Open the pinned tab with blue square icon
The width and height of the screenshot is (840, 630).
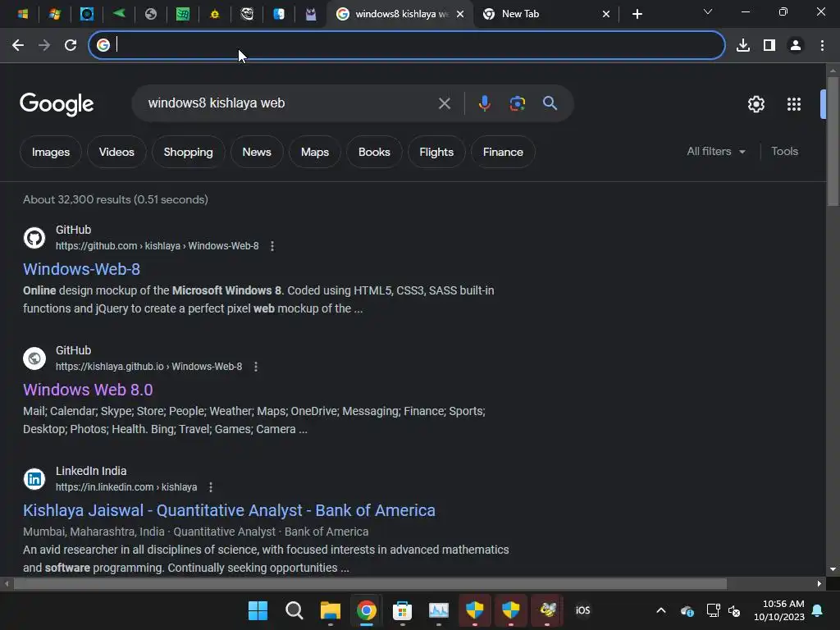click(x=87, y=14)
